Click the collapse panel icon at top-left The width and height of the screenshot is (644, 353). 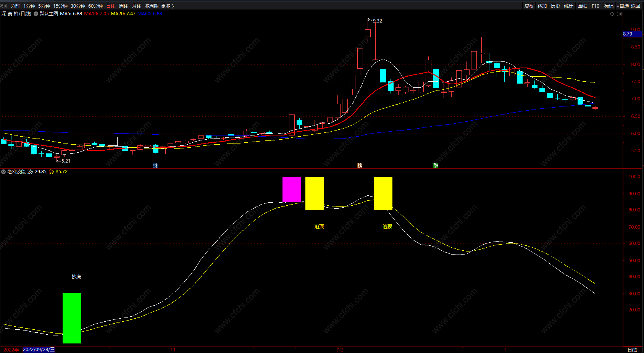pyautogui.click(x=3, y=6)
